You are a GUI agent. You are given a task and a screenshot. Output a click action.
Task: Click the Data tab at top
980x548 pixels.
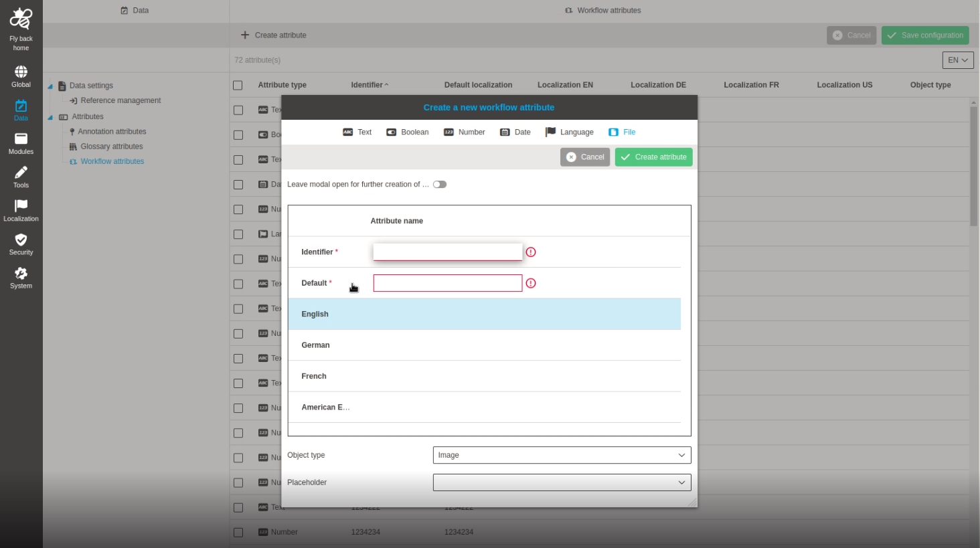point(135,11)
